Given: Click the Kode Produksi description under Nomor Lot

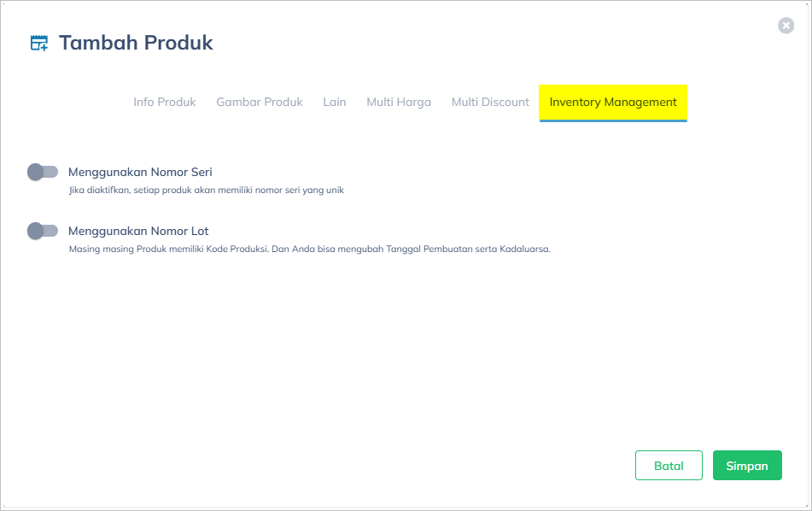Looking at the screenshot, I should (309, 250).
